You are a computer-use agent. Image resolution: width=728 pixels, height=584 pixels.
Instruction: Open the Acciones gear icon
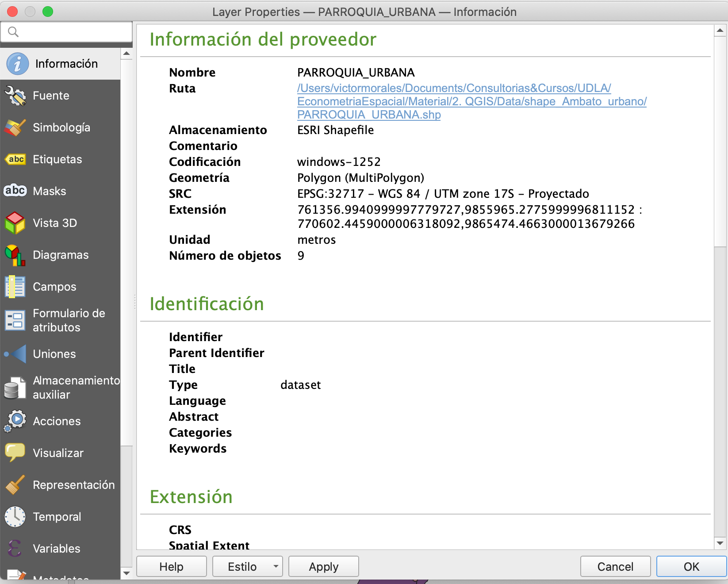15,421
